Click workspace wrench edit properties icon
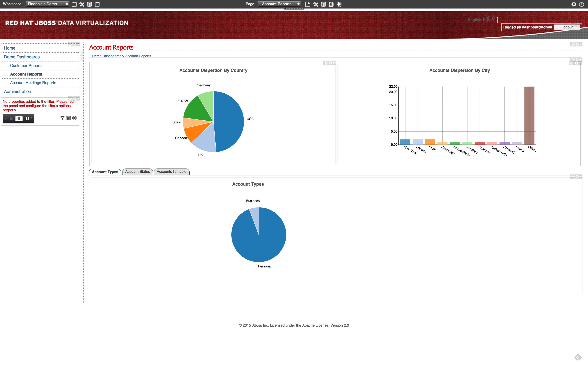The height and width of the screenshot is (367, 588). (x=82, y=4)
